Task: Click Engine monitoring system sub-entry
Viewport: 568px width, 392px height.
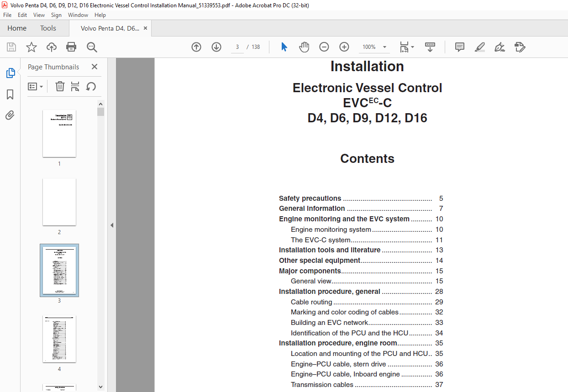Action: click(367, 230)
